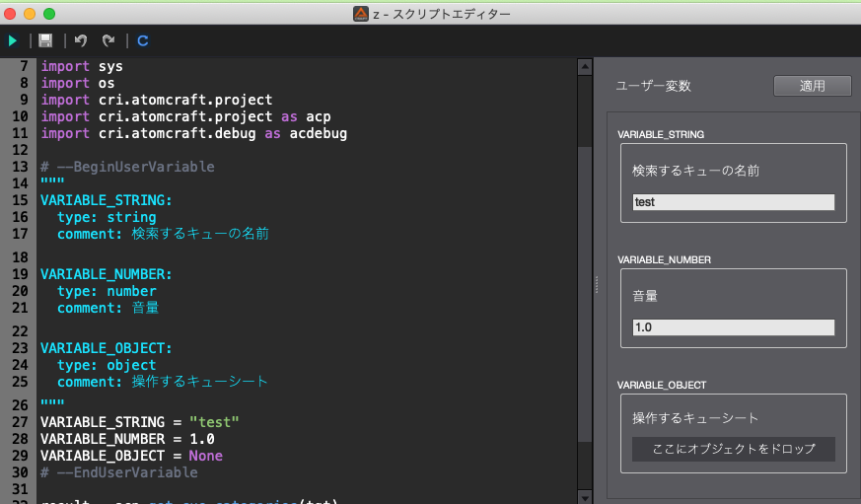Click line "import os"

[78, 84]
